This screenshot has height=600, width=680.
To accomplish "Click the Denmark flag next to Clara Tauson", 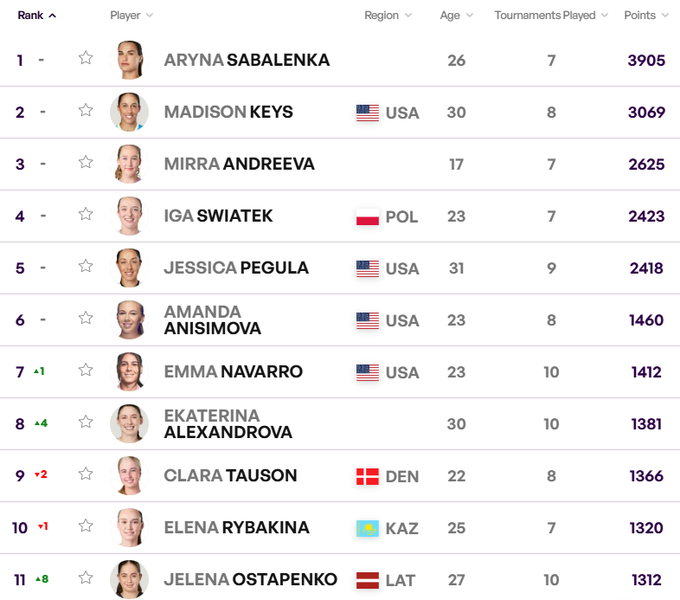I will tap(367, 476).
